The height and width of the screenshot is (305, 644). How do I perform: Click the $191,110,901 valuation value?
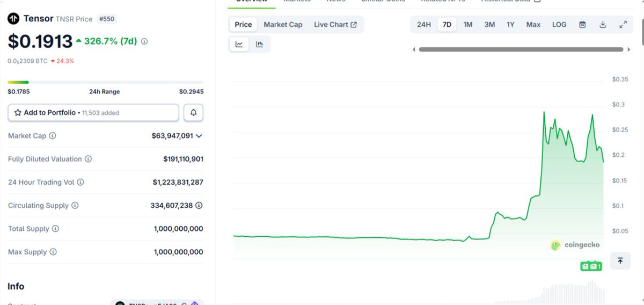tap(184, 159)
